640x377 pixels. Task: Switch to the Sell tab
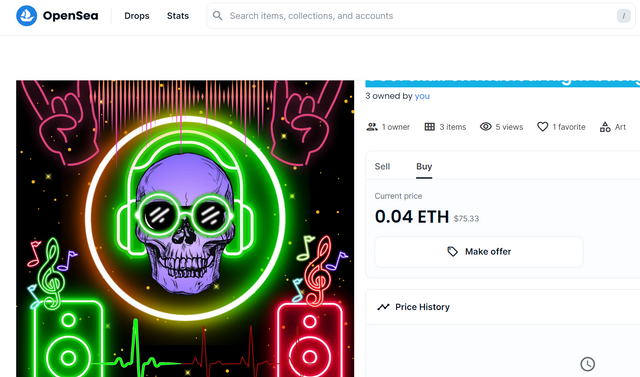[382, 166]
